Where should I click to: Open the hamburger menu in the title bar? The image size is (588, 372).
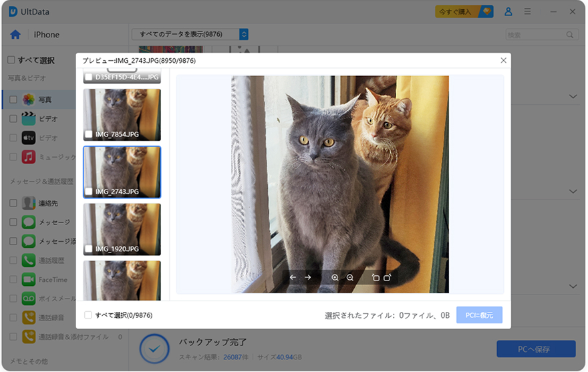click(x=527, y=11)
